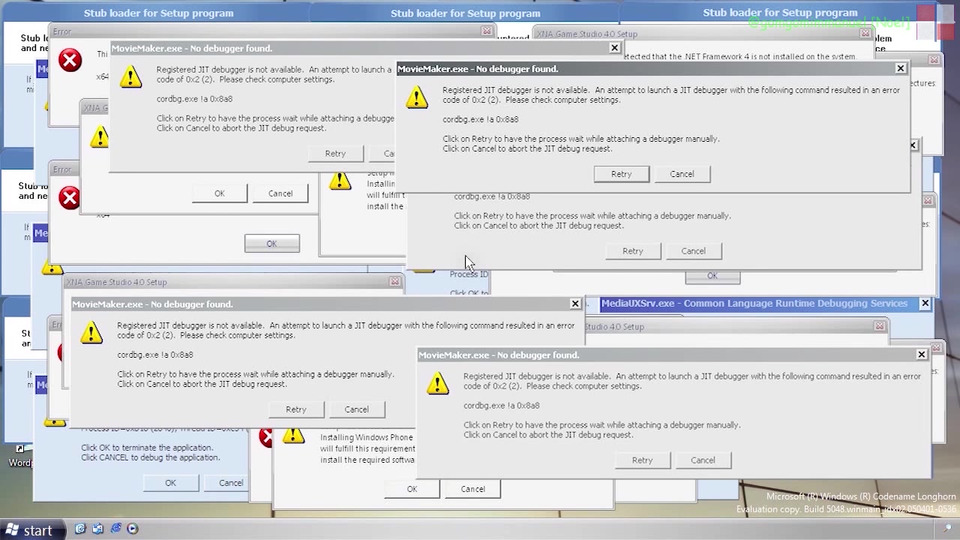Click OK under 'Click OK to terminate the application'
The width and height of the screenshot is (960, 540).
[x=171, y=483]
